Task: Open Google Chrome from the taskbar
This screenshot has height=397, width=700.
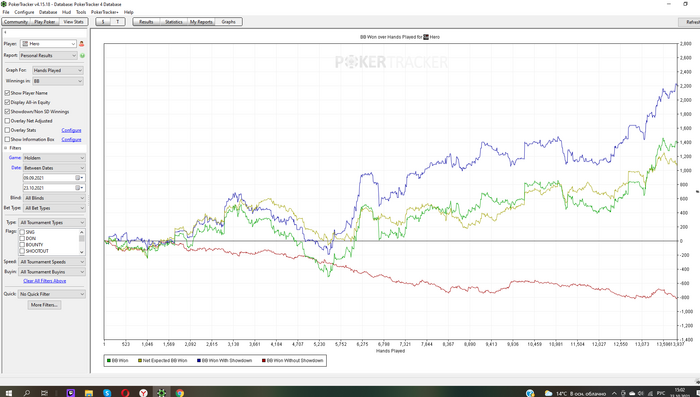Action: point(179,393)
